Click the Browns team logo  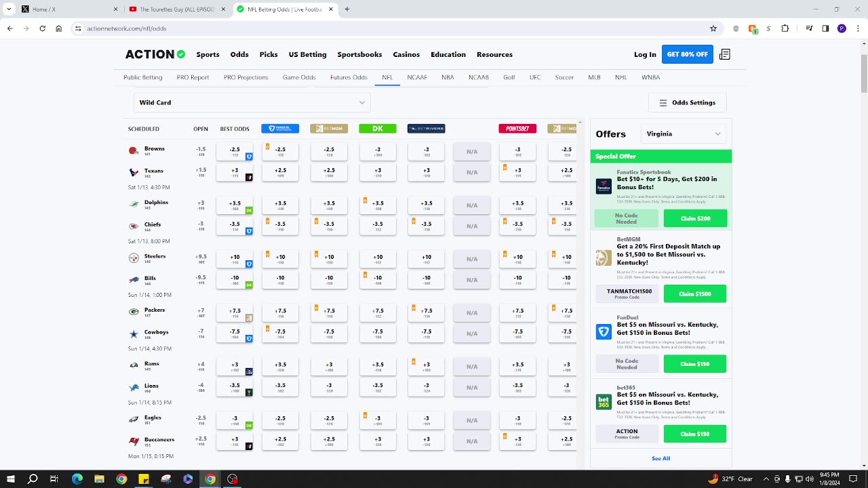pos(134,151)
